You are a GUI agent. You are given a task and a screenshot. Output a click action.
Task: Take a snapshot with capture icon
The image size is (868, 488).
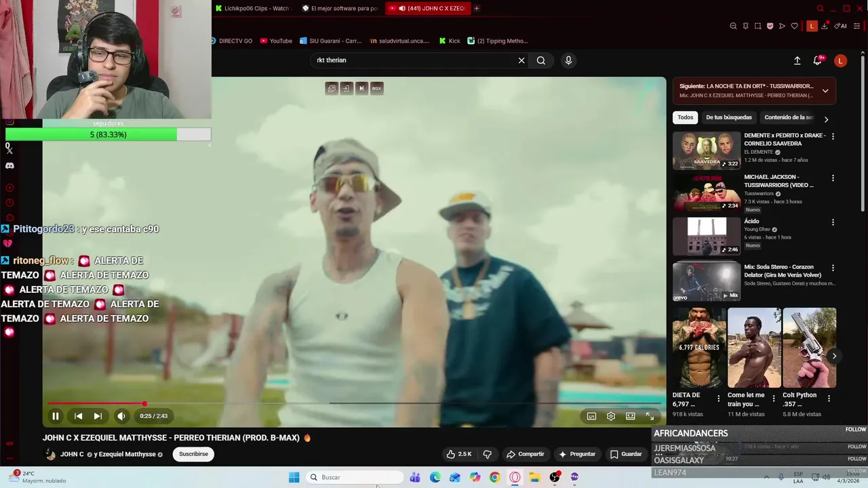pyautogui.click(x=757, y=26)
